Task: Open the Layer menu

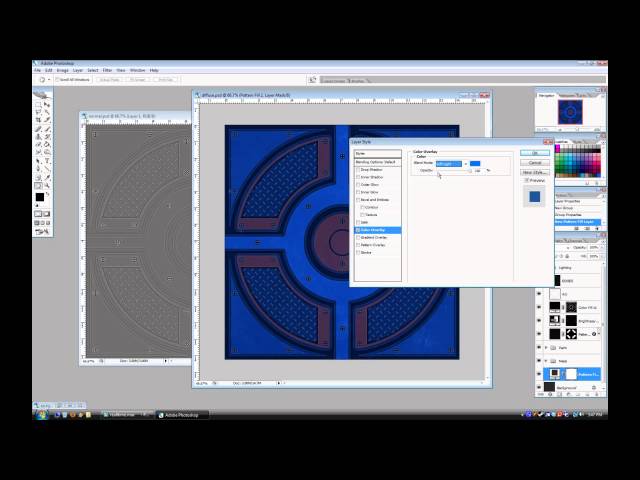Action: click(x=77, y=71)
